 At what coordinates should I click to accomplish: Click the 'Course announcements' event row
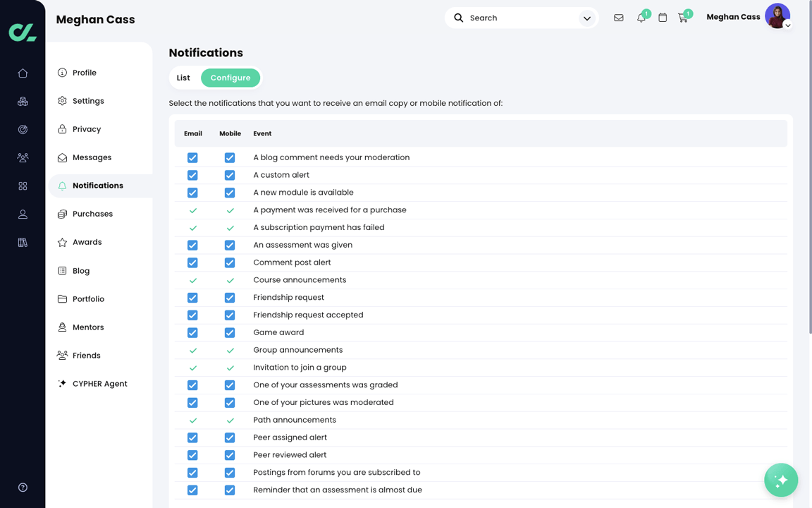click(481, 280)
